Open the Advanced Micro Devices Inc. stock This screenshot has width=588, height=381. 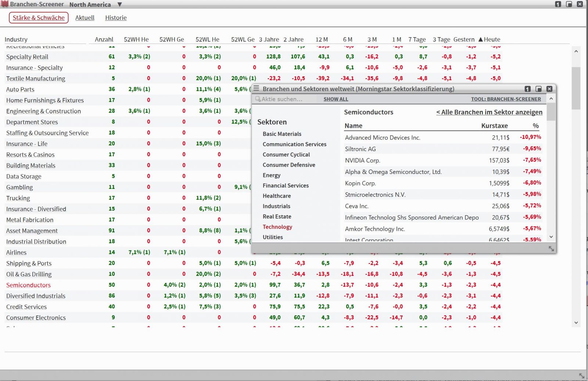383,138
